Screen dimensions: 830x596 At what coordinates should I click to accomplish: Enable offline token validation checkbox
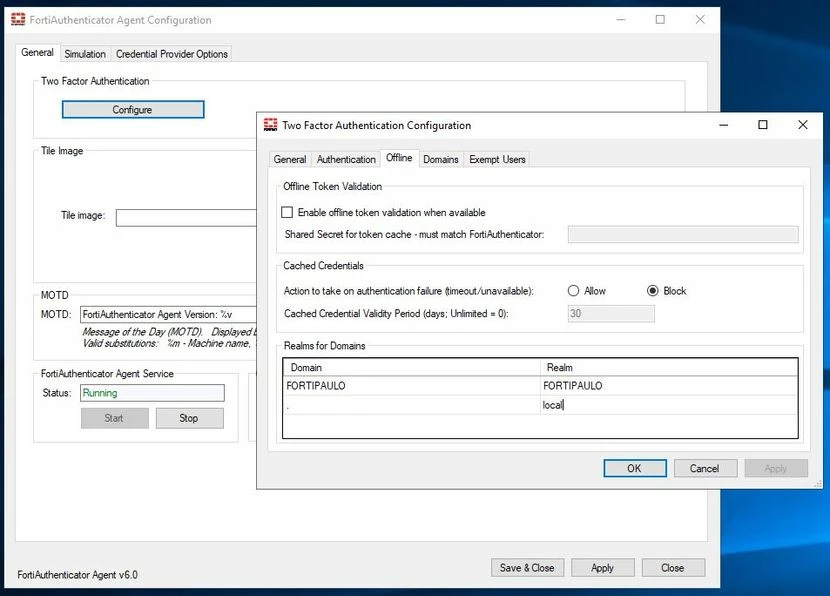(x=287, y=212)
